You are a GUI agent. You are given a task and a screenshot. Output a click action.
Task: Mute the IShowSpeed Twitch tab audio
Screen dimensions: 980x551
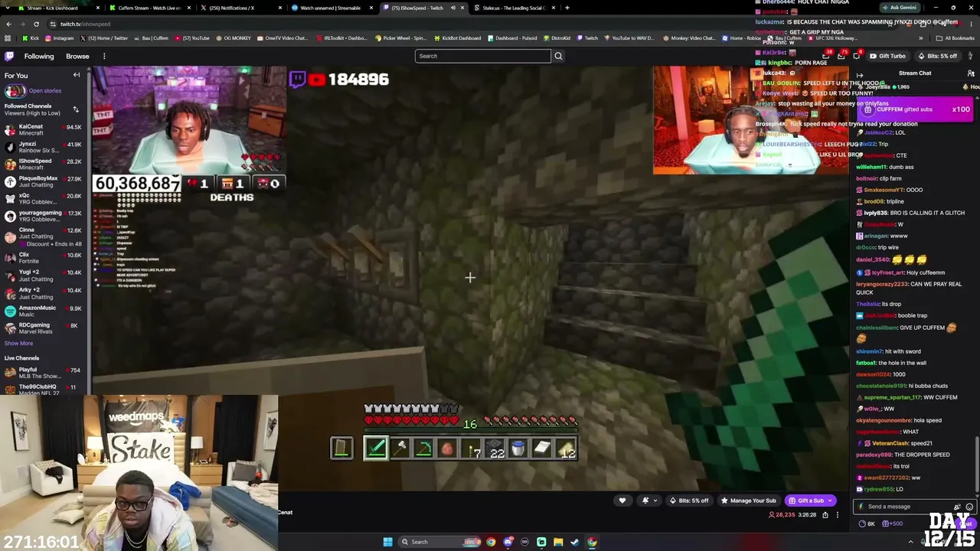[452, 8]
